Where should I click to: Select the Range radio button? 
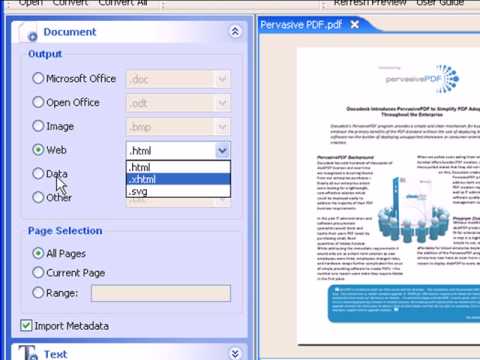tap(38, 293)
